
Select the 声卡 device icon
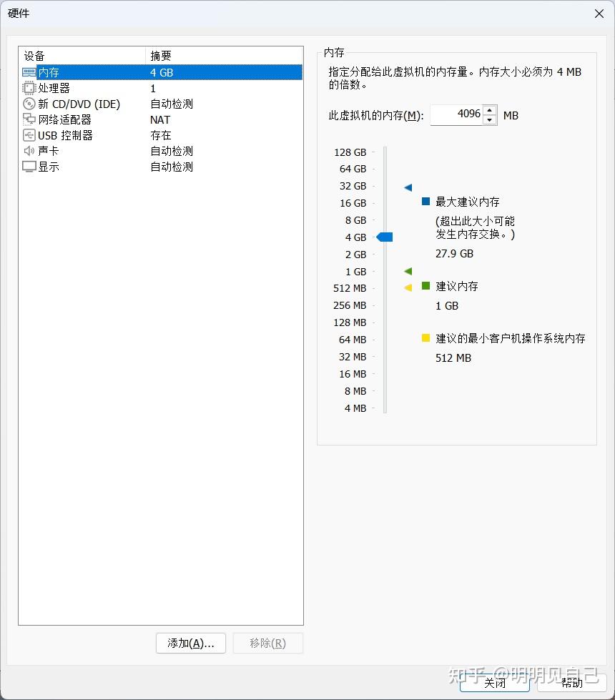pos(29,151)
